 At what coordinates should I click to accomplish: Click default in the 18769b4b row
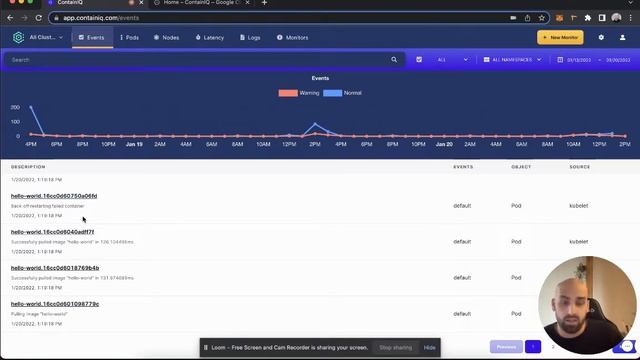pyautogui.click(x=462, y=278)
